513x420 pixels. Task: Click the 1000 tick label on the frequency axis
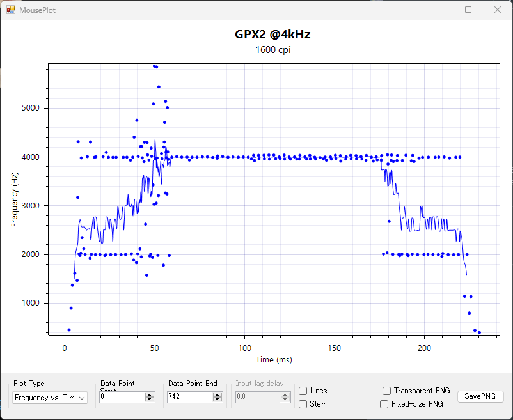[31, 303]
